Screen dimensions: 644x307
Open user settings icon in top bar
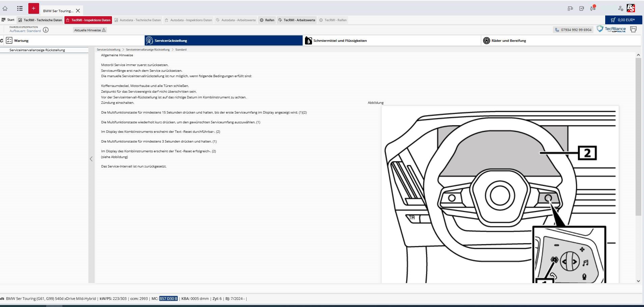coord(620,8)
